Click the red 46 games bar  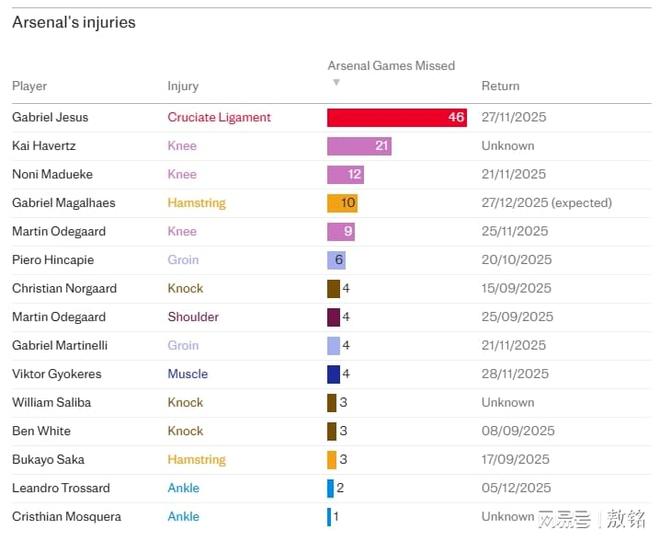(x=398, y=117)
